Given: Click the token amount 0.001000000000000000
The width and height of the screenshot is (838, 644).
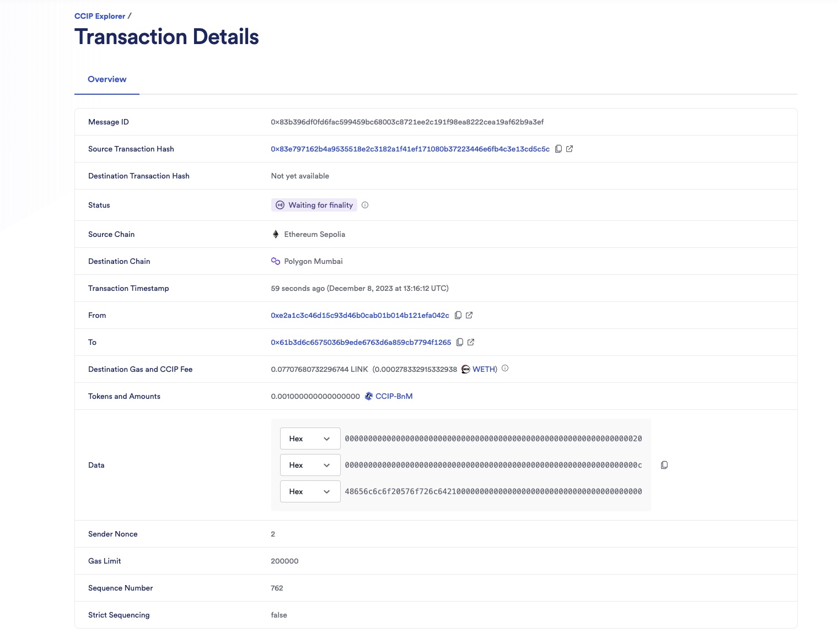Looking at the screenshot, I should [315, 396].
